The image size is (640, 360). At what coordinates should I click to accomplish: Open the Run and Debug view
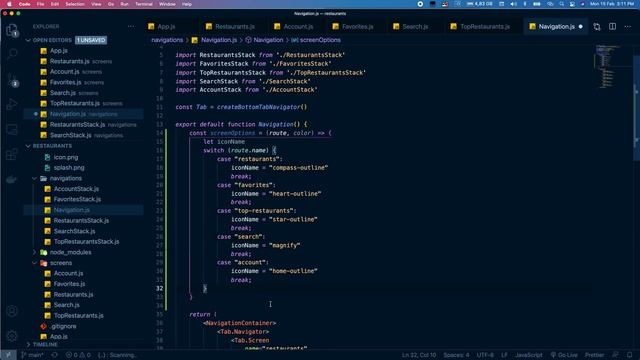tap(12, 104)
